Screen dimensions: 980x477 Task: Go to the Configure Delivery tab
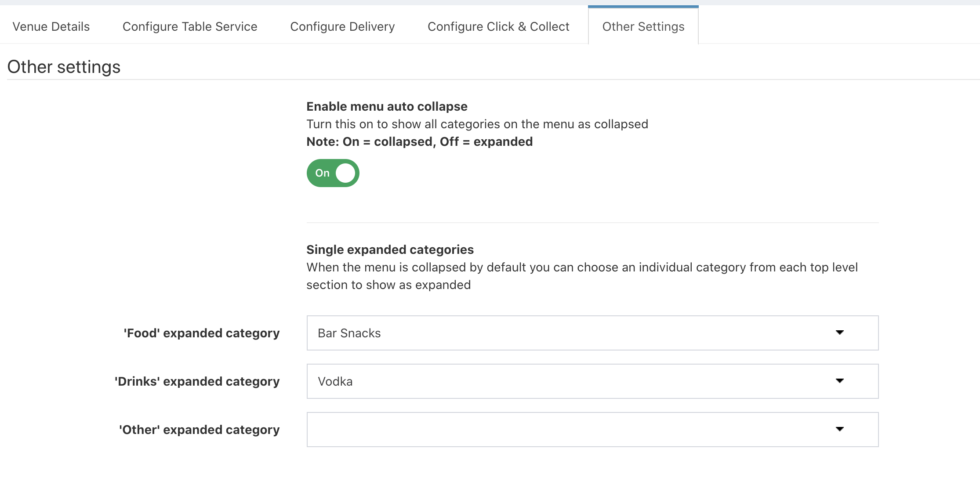[x=342, y=27]
